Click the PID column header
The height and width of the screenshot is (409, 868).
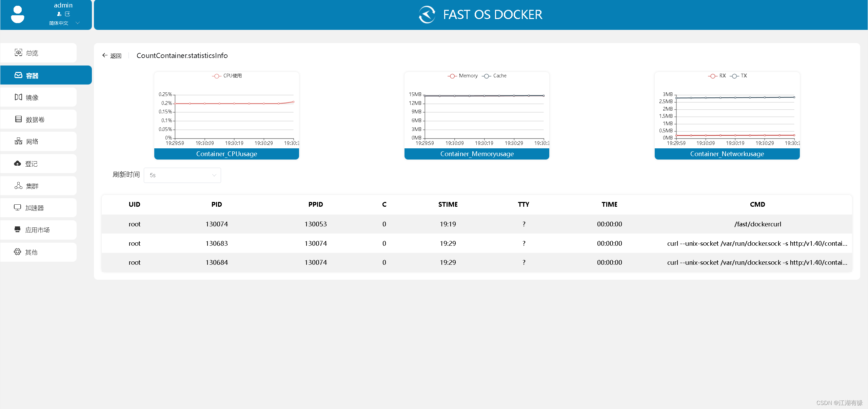[x=217, y=204]
